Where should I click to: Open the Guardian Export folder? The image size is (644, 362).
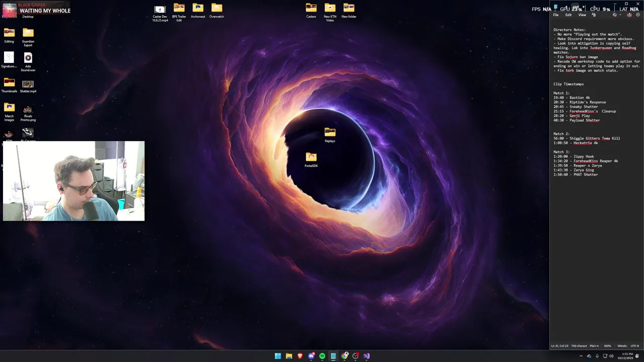pos(28,37)
